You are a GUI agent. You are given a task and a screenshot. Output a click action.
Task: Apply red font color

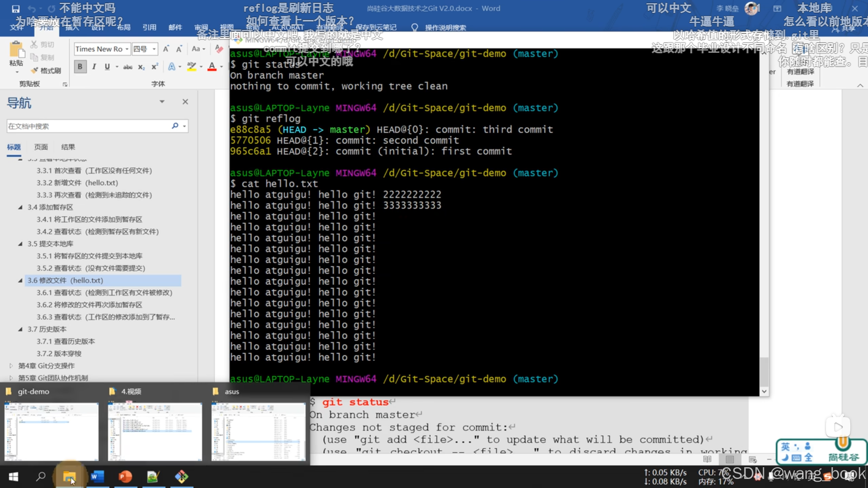(x=212, y=67)
